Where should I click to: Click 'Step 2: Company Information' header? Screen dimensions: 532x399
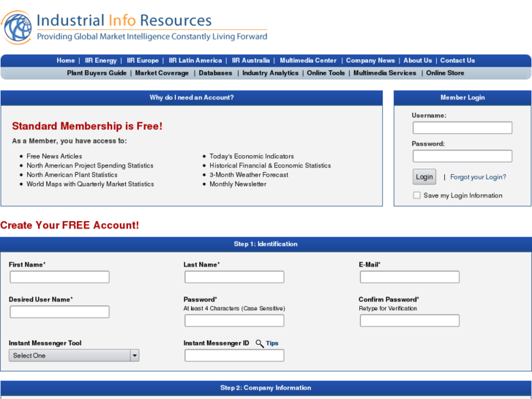tap(266, 388)
